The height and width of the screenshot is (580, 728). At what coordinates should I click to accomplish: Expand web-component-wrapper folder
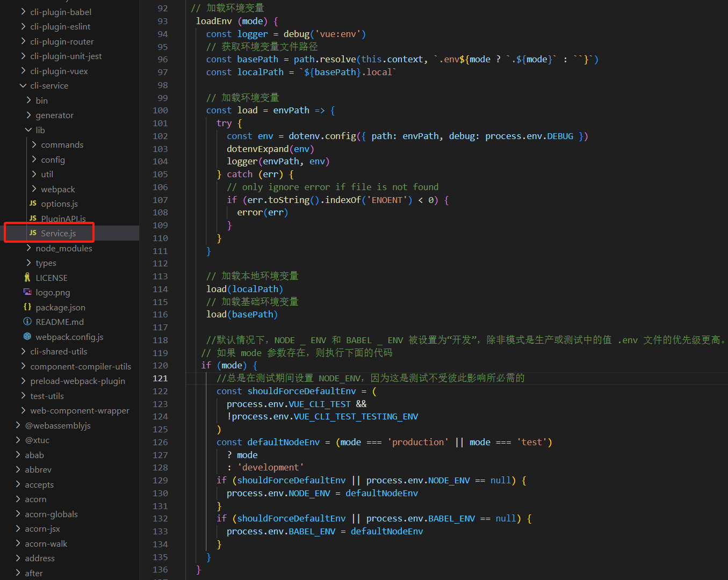click(23, 410)
